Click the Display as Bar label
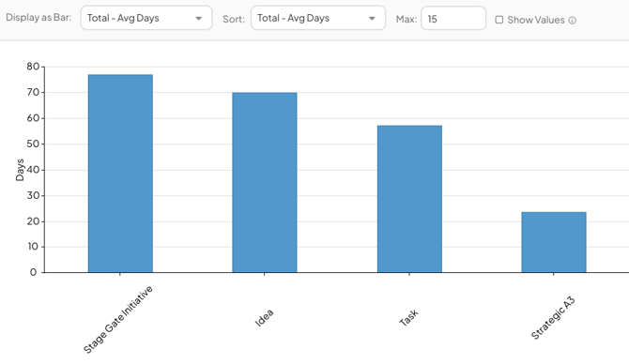Screen dimensions: 629x364 38,17
